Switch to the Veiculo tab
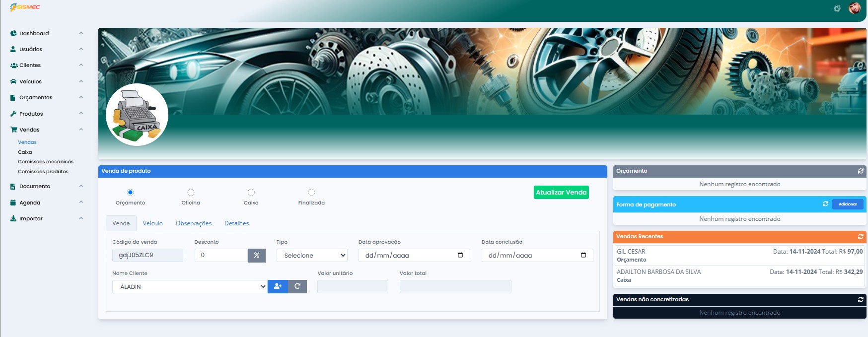Image resolution: width=868 pixels, height=337 pixels. 152,223
